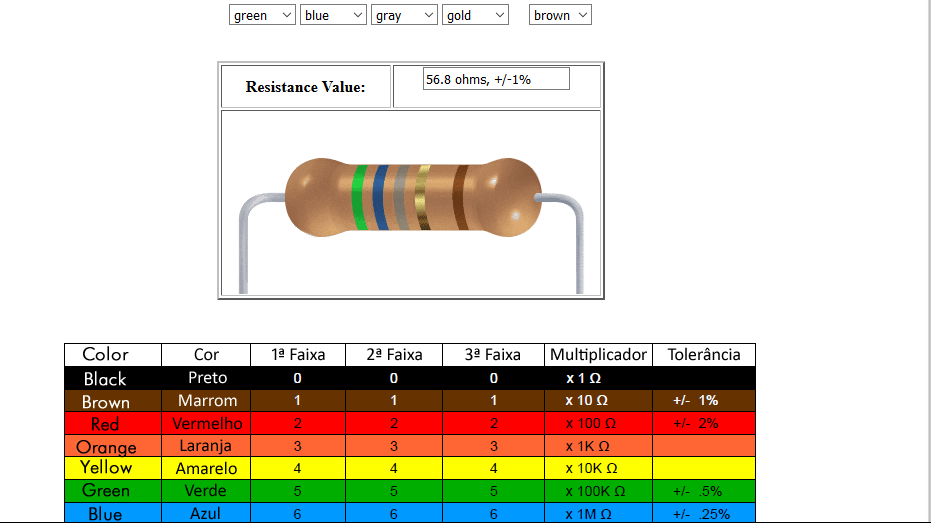Click the 'Brown' cell in the table
931x523 pixels.
tap(113, 401)
